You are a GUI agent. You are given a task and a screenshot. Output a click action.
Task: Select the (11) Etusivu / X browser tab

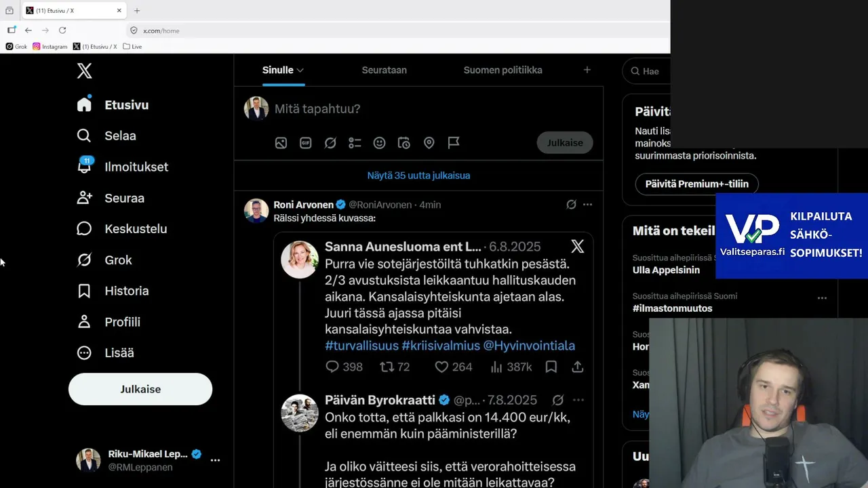pyautogui.click(x=73, y=11)
